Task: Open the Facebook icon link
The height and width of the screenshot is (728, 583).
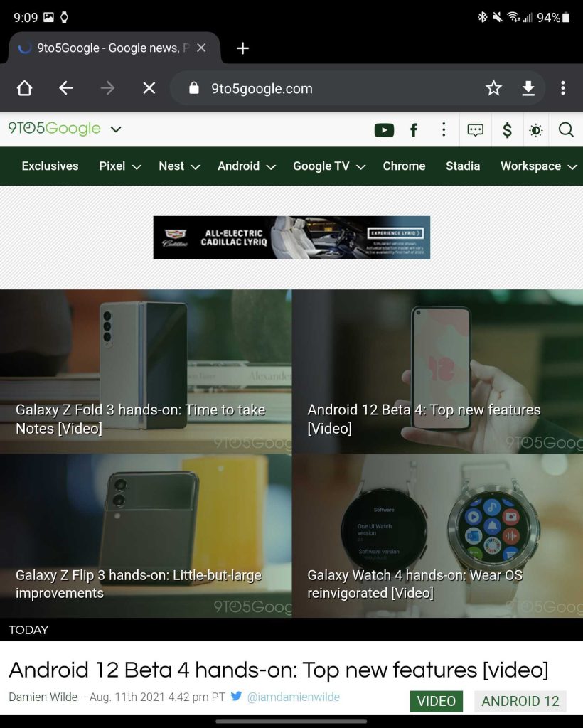Action: point(414,129)
